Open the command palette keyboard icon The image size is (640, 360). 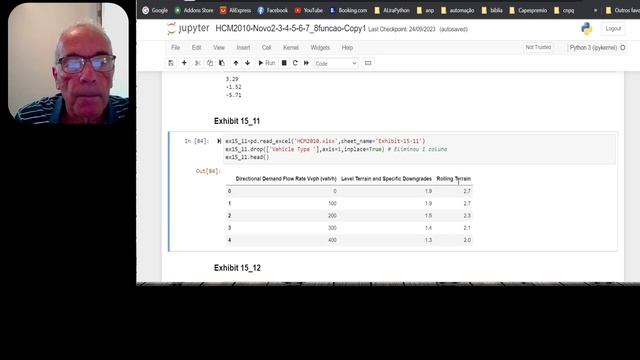click(368, 63)
